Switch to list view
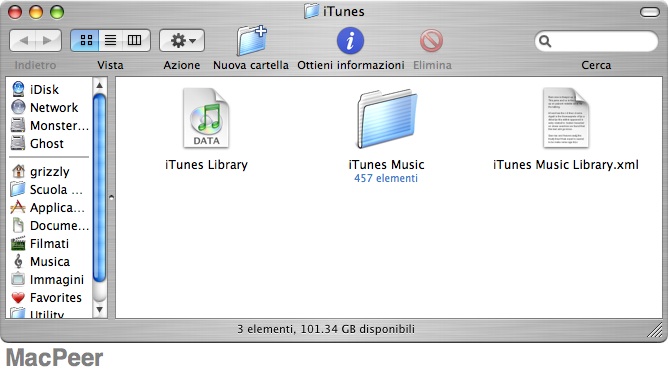Viewport: 668px width, 372px height. (110, 40)
